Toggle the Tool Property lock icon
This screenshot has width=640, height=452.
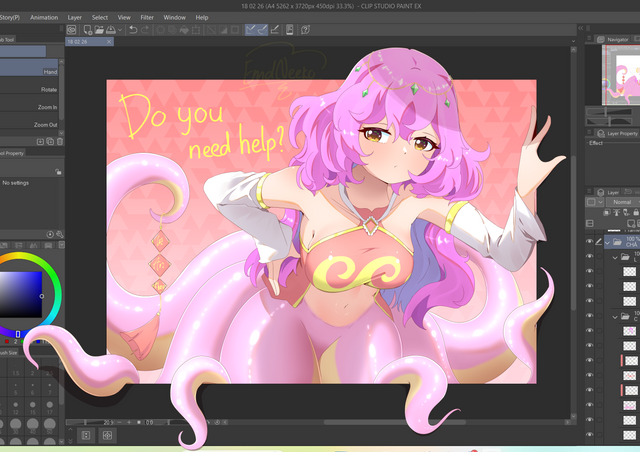(x=58, y=172)
